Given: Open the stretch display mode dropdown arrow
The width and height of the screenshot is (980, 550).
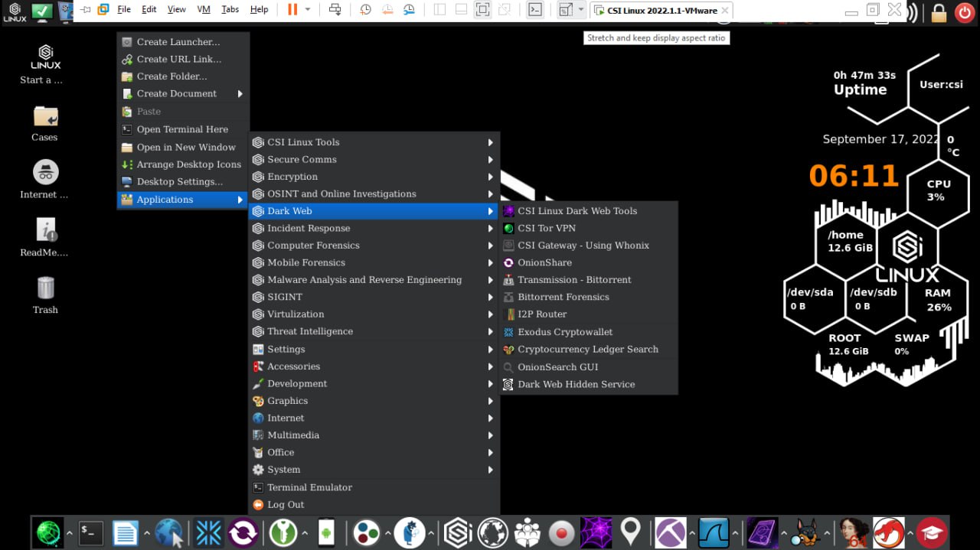Looking at the screenshot, I should tap(581, 10).
